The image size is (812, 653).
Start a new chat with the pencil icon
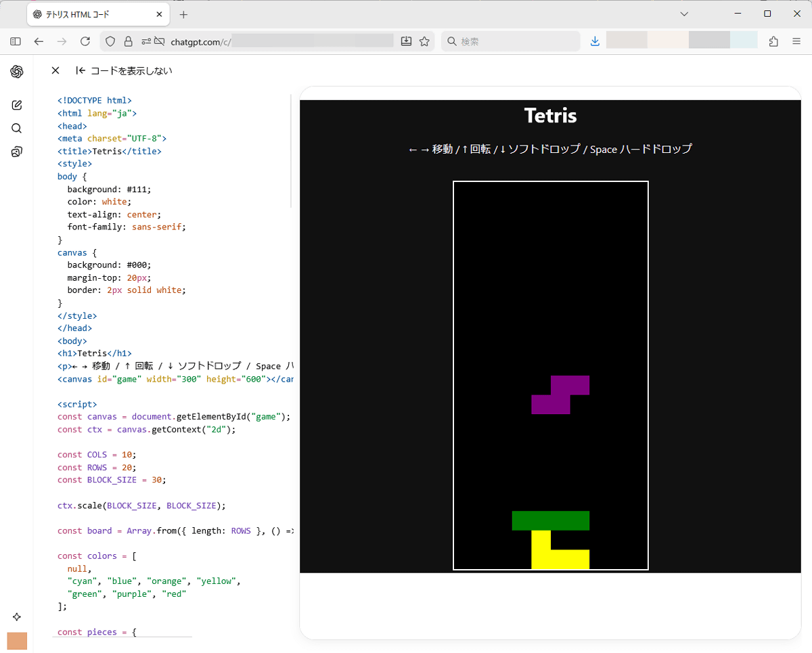tap(17, 105)
